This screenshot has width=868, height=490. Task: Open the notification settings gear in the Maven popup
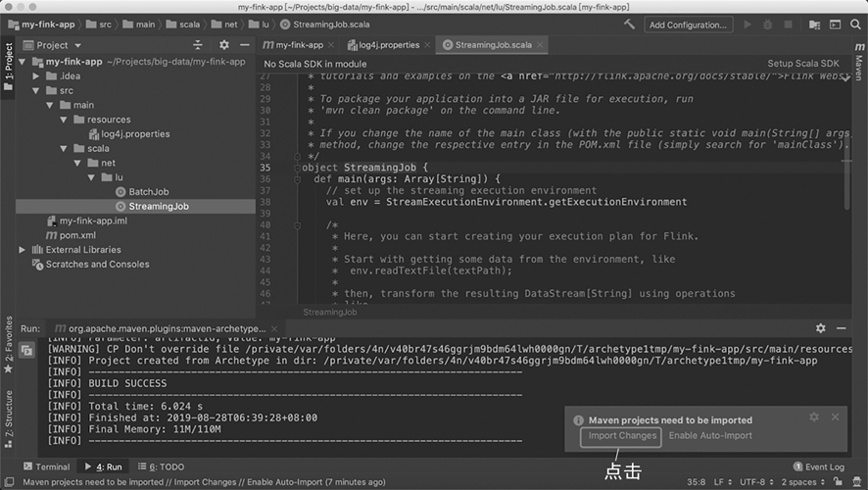pyautogui.click(x=814, y=416)
